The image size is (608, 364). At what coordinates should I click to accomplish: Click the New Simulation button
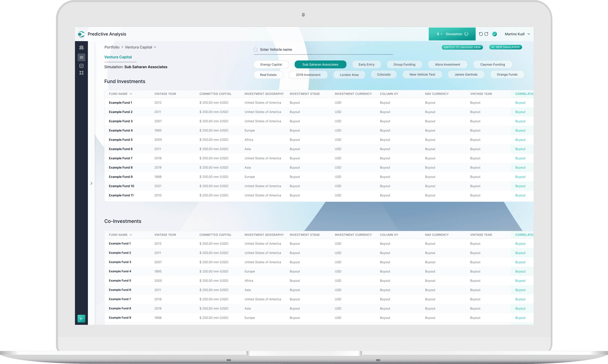pyautogui.click(x=505, y=47)
